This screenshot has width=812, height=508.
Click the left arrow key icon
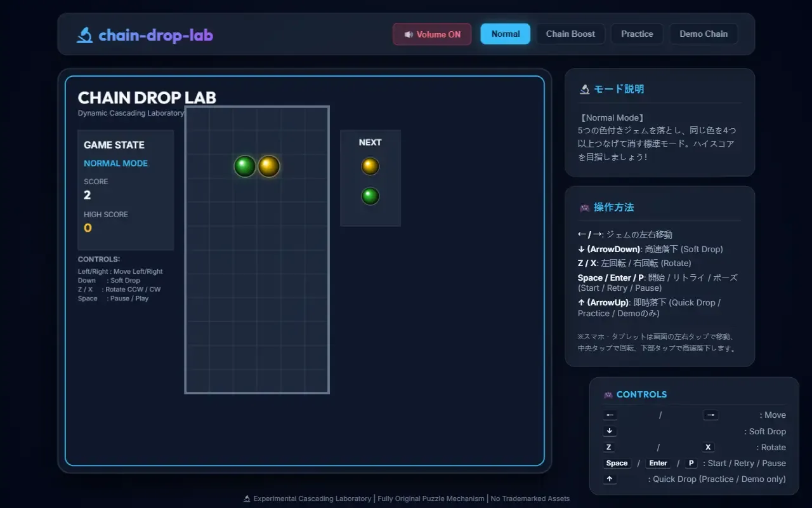[x=610, y=415]
